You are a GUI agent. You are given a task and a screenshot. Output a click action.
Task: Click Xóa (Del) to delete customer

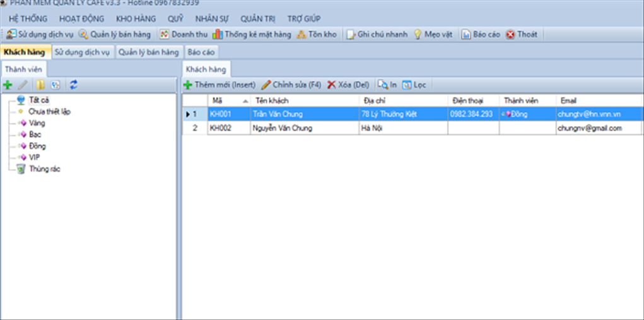(x=348, y=85)
